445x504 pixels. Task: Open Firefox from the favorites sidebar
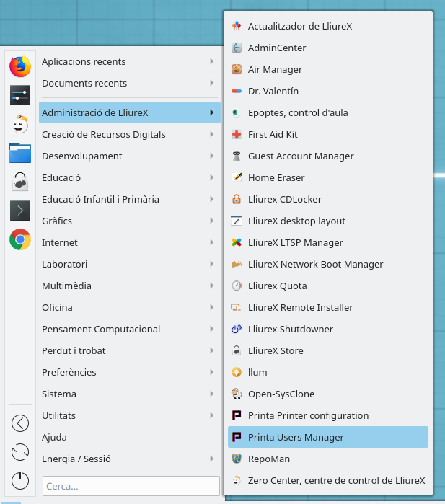tap(20, 66)
